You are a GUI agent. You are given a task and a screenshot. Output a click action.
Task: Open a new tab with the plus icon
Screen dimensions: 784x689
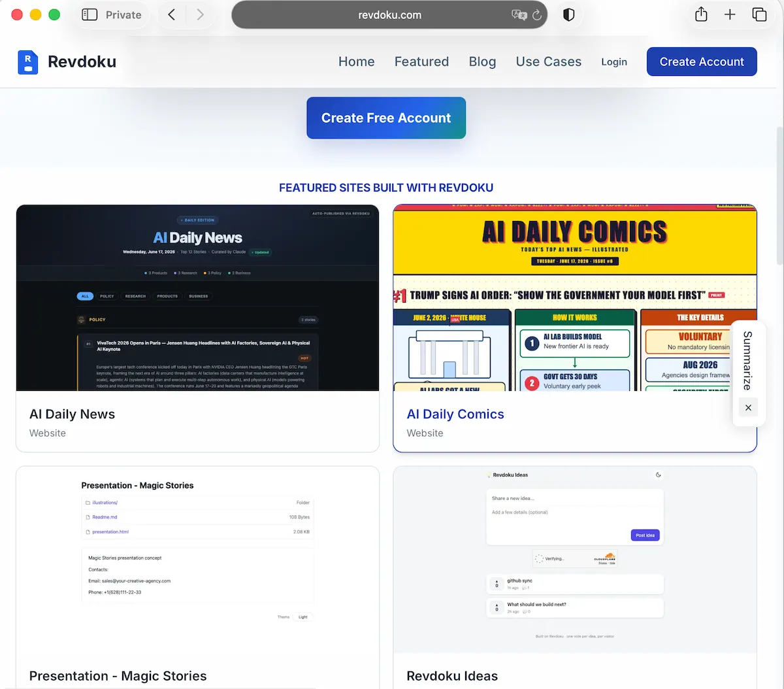730,14
